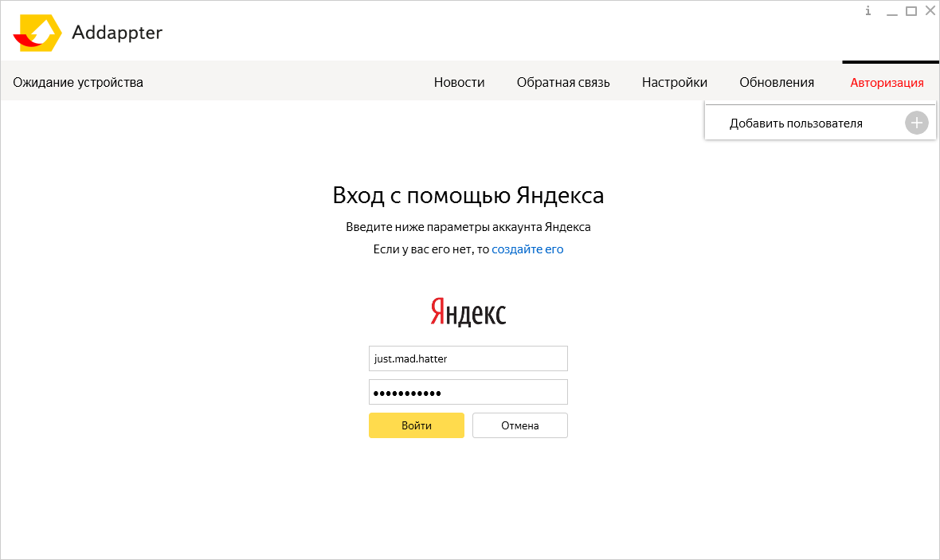
Task: Switch to Обратная связь tab
Action: point(562,82)
